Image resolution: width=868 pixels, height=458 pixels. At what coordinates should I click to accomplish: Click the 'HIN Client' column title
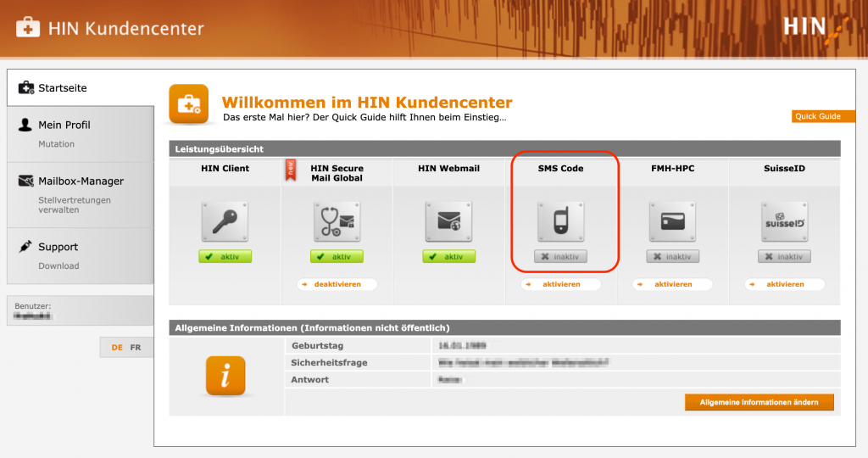point(225,169)
